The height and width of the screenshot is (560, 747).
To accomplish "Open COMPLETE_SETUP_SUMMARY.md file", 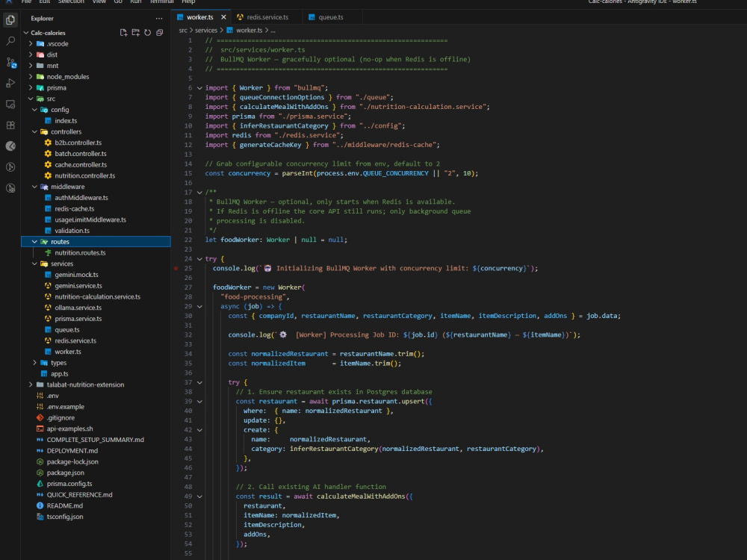I will pyautogui.click(x=96, y=440).
